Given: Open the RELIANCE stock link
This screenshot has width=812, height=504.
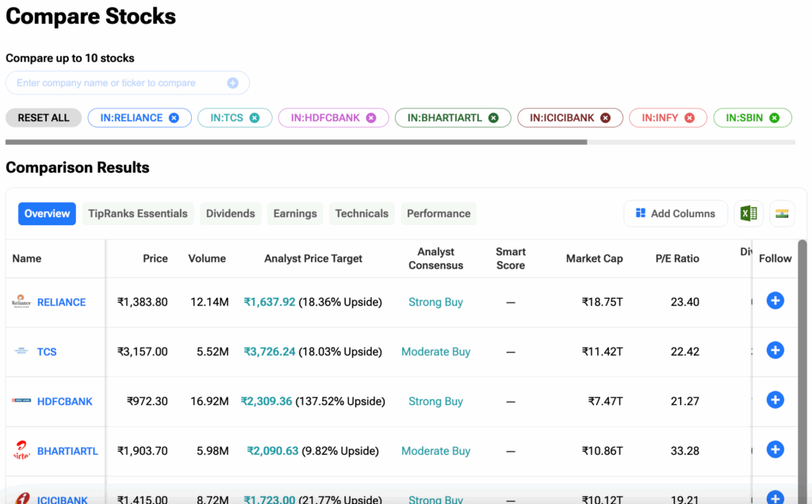Looking at the screenshot, I should (x=61, y=302).
